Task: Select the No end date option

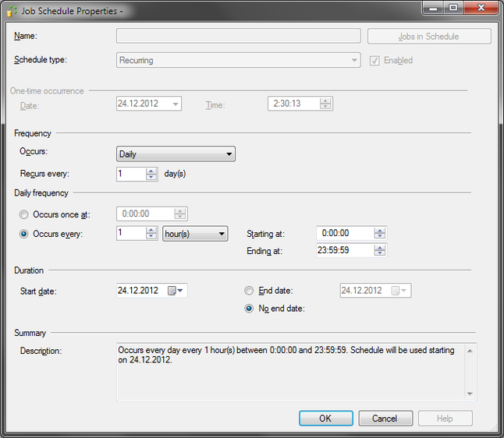Action: (250, 309)
